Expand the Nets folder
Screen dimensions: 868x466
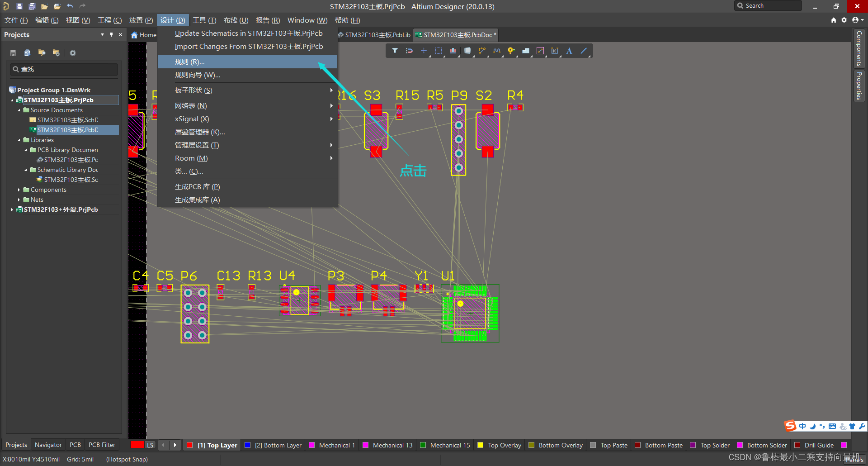(x=19, y=200)
